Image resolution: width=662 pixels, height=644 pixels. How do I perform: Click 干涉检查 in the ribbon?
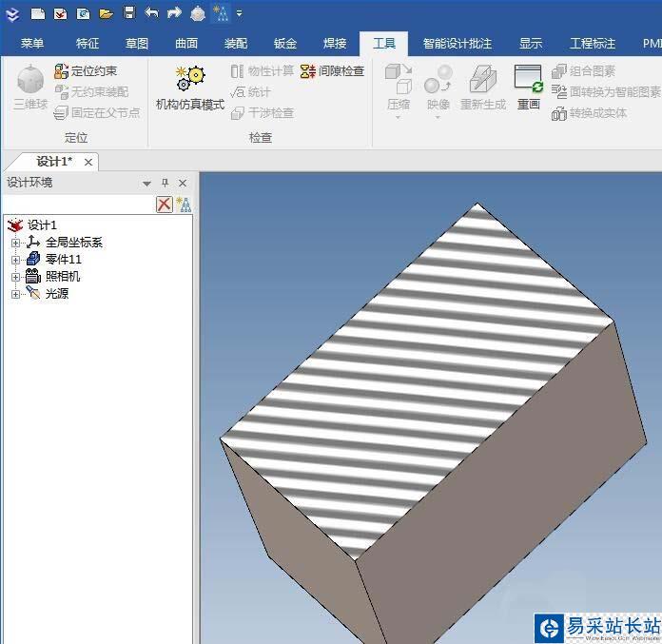tap(262, 113)
